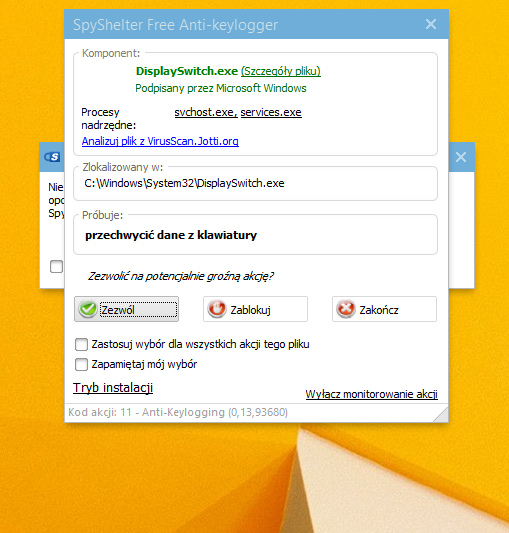
Task: Click the Kod akcji status bar text
Action: pos(178,412)
